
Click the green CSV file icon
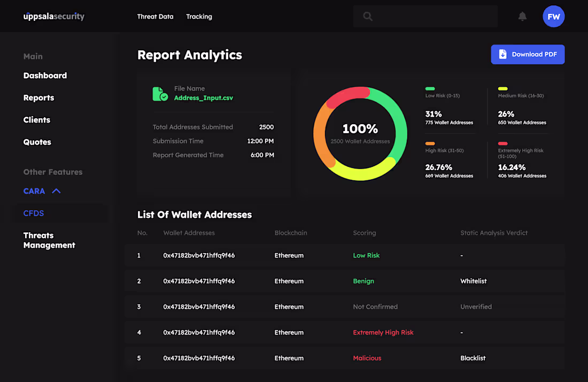tap(160, 94)
